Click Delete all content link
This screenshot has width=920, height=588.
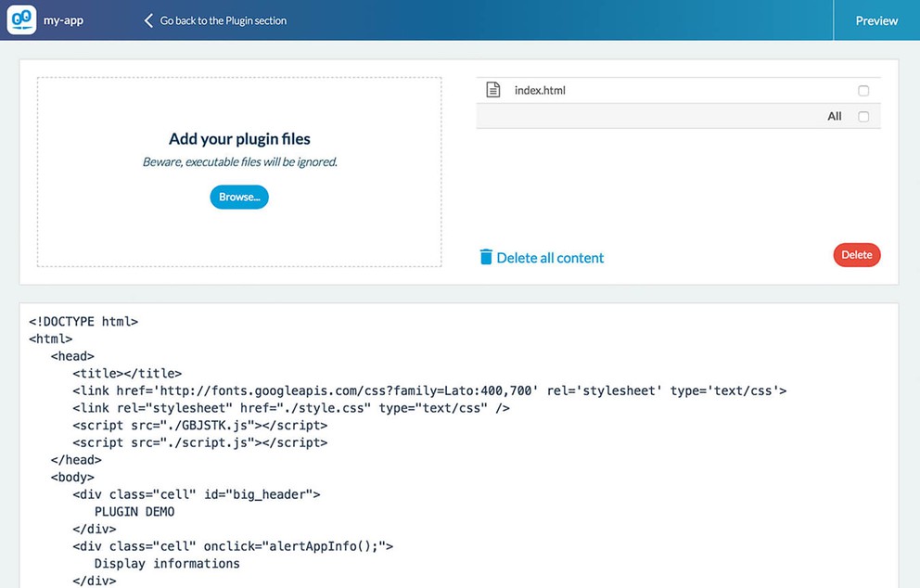(550, 258)
